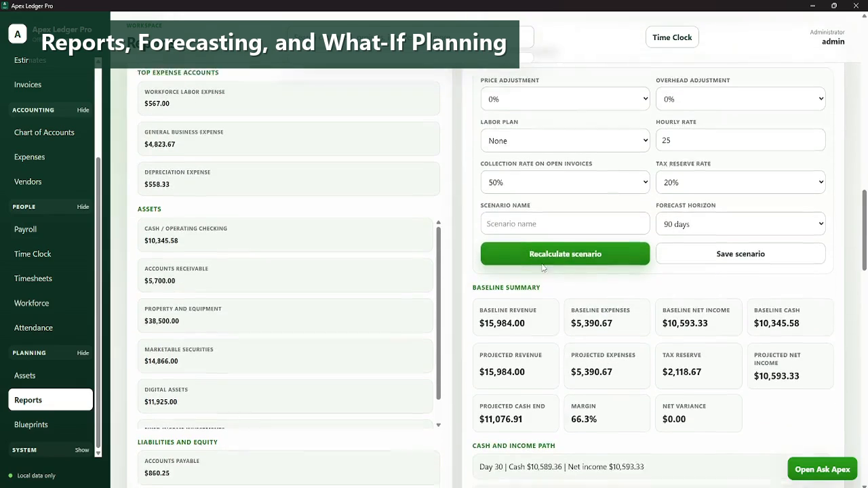Click Recalculate scenario button
Viewport: 868px width, 488px height.
565,253
